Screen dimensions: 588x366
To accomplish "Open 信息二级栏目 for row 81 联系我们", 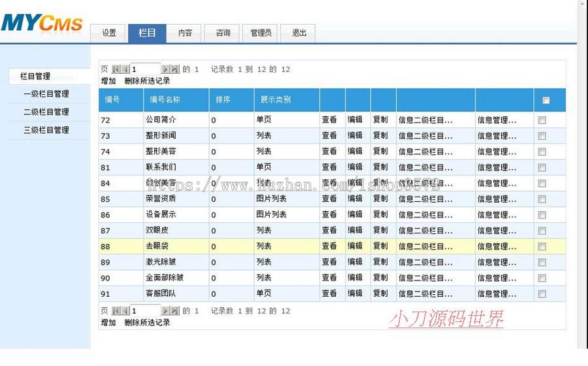I will tap(425, 167).
